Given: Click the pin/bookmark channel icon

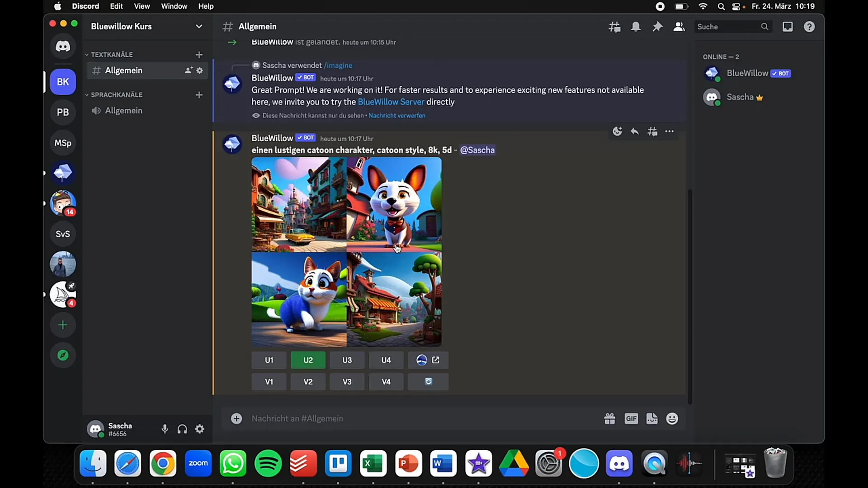Looking at the screenshot, I should [658, 26].
